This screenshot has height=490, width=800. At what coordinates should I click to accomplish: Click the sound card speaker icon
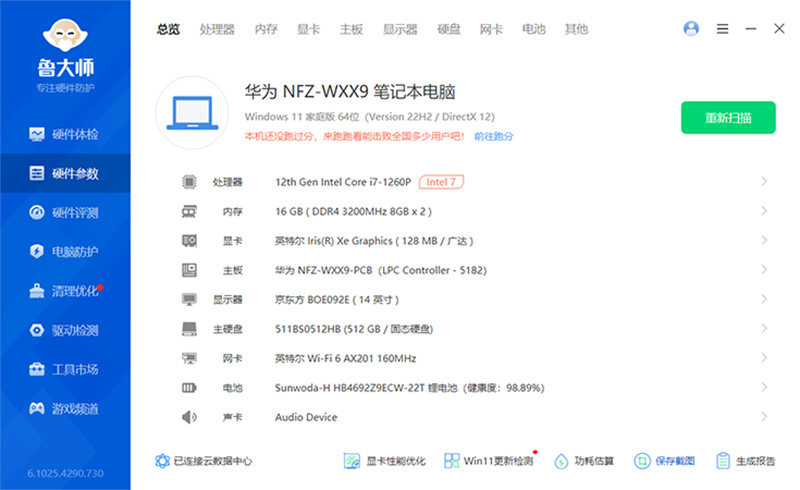(189, 417)
